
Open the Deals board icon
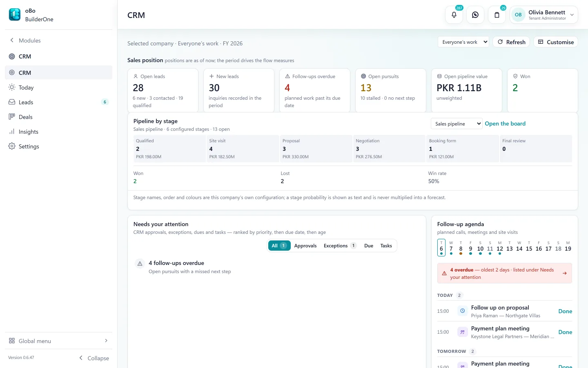(x=12, y=117)
